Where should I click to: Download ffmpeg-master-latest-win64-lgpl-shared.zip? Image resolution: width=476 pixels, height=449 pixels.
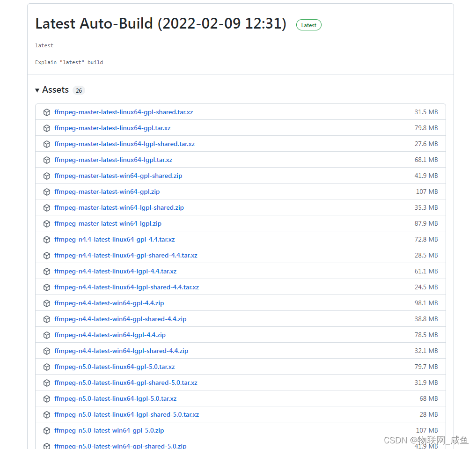[119, 207]
